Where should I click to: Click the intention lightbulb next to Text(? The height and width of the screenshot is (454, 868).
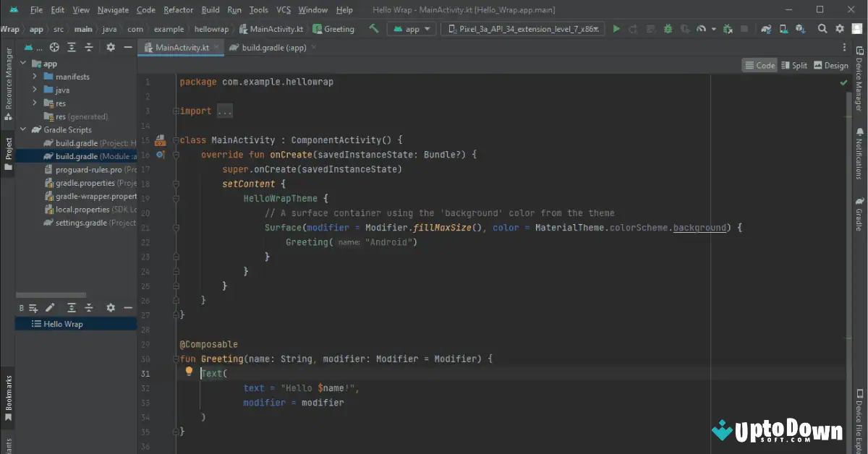[x=189, y=372]
